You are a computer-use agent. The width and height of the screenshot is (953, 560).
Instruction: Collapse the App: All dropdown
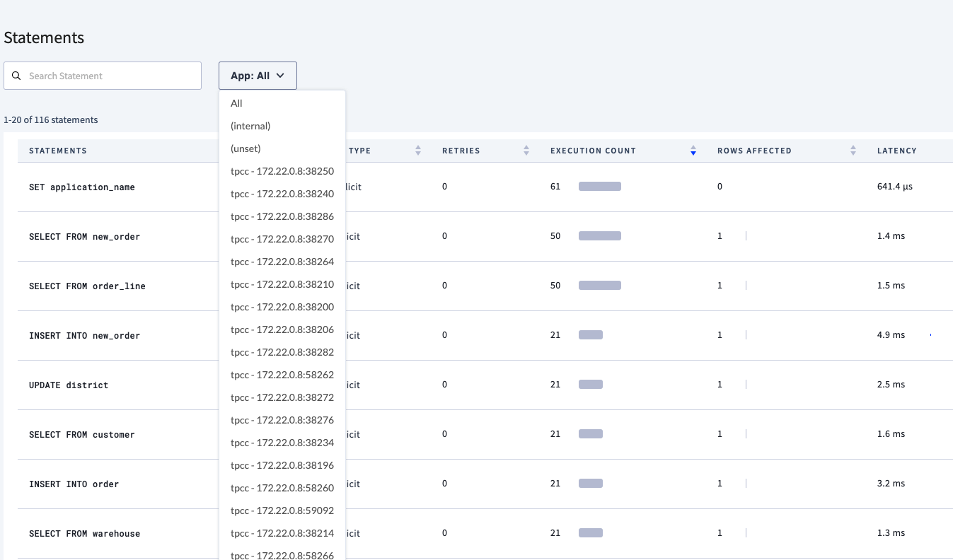[x=258, y=76]
